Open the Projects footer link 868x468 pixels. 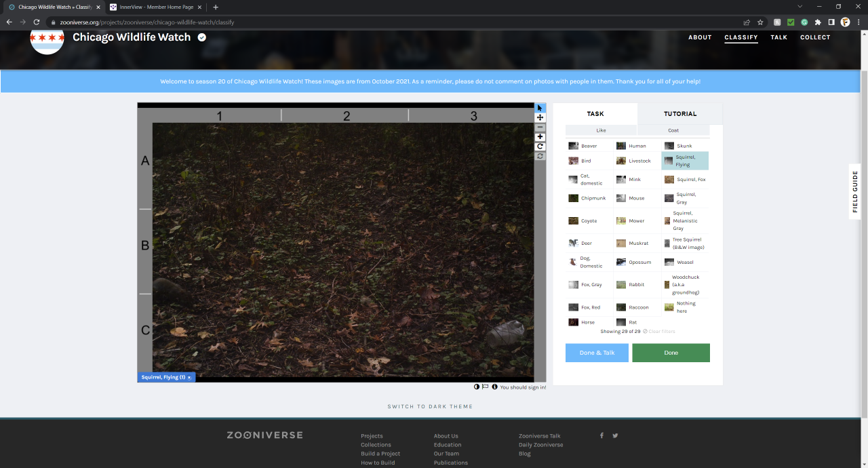372,436
